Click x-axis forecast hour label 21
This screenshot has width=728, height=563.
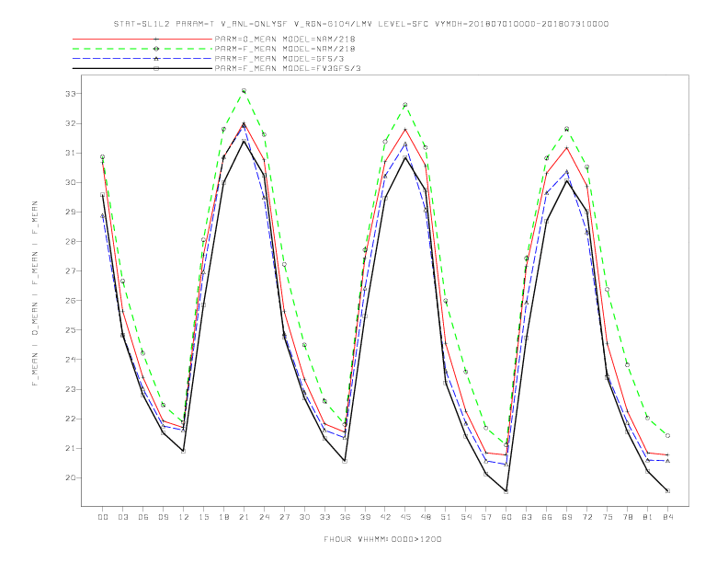pos(244,517)
